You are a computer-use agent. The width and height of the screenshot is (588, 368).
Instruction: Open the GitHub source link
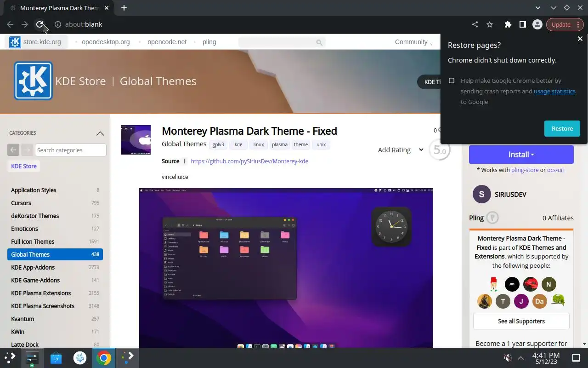249,161
